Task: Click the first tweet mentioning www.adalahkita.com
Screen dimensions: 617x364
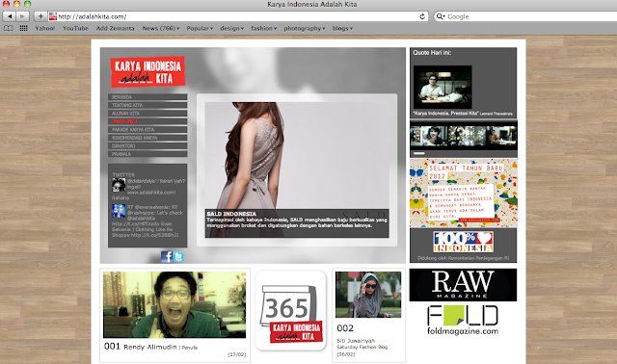Action: click(x=148, y=189)
